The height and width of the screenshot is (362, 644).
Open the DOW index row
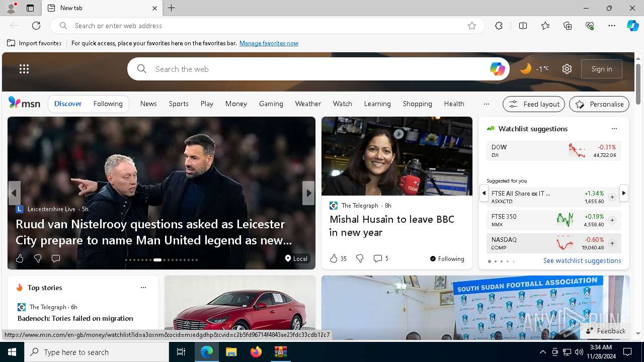pyautogui.click(x=553, y=151)
